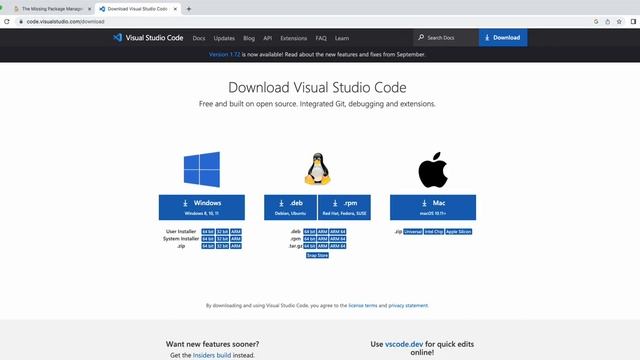Screen dimensions: 640x360
Task: Click the address bar URL code.visualstudio.com/download
Action: point(65,22)
